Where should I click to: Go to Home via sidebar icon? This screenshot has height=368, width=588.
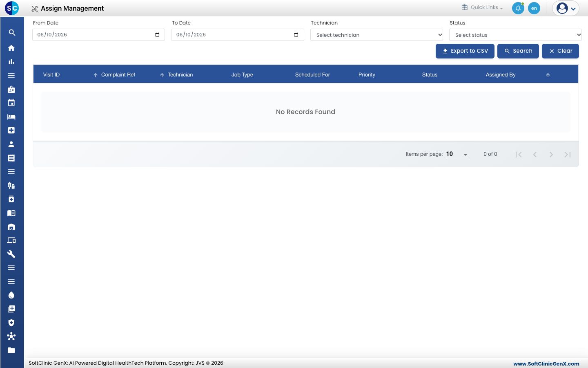(11, 48)
